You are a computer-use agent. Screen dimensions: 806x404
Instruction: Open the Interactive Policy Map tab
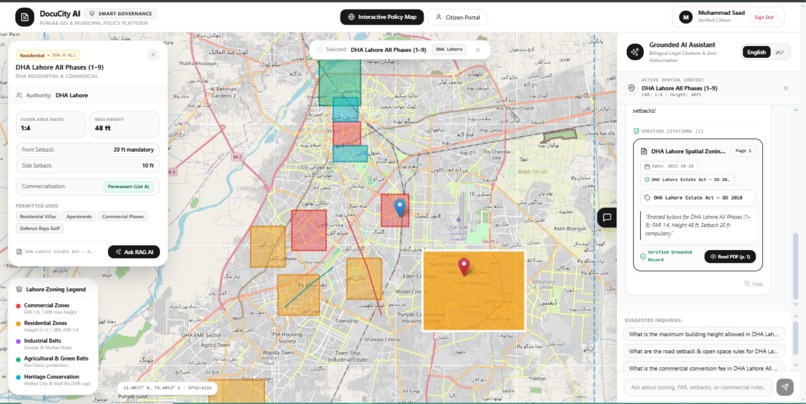pos(382,17)
